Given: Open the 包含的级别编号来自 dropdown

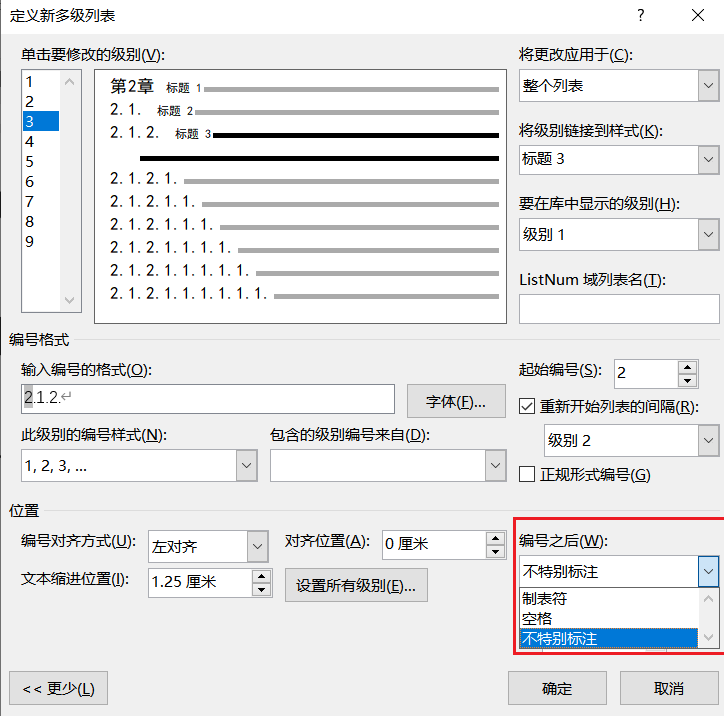Looking at the screenshot, I should pos(388,465).
